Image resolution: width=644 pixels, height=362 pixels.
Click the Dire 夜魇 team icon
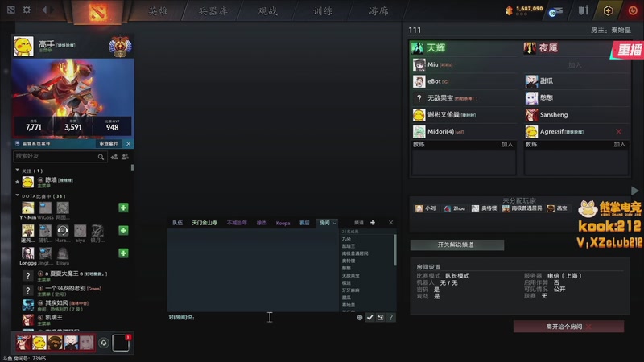click(530, 48)
